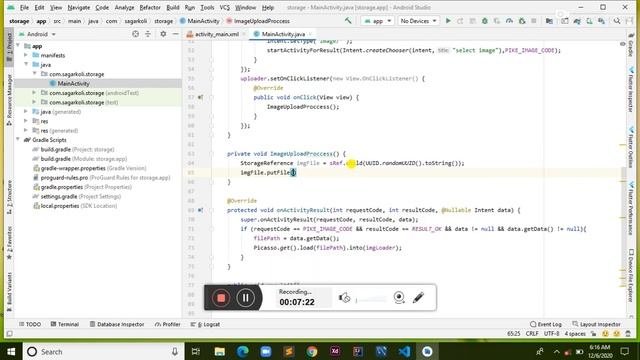Image resolution: width=640 pixels, height=360 pixels.
Task: Click the Stop square toolbar icon
Action: pos(533,21)
